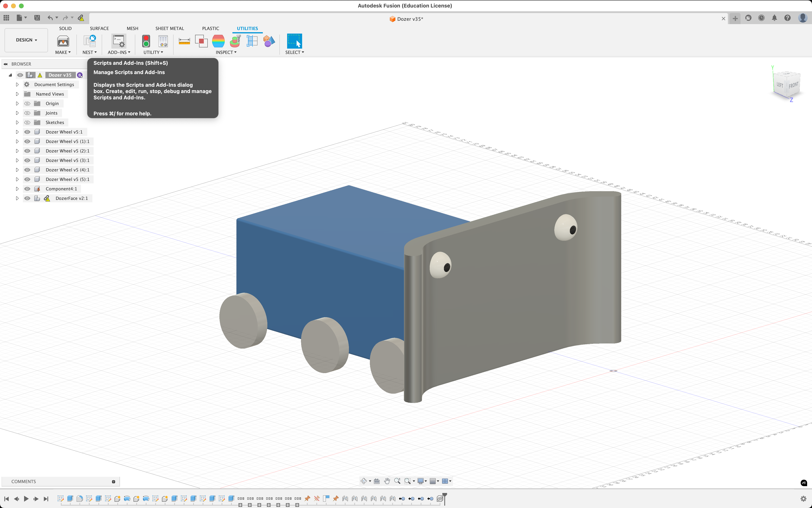Click the rainbow Curvature analysis icon
Screen dimensions: 812x508
tap(218, 41)
